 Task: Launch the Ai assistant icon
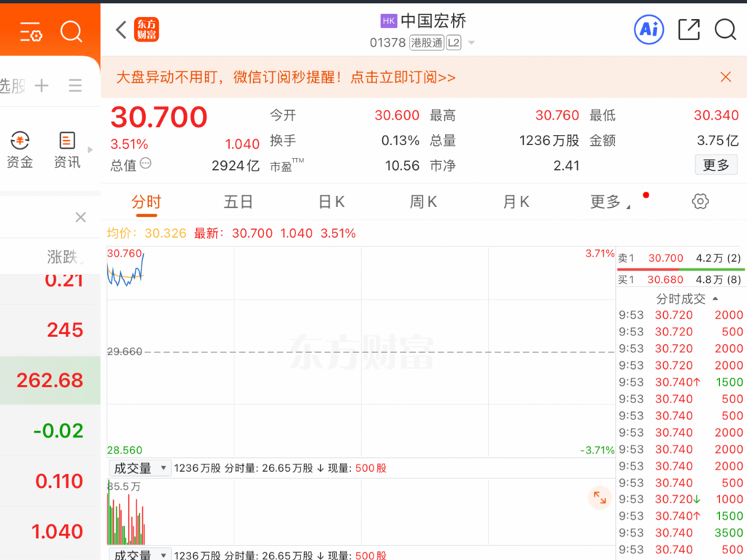pos(649,29)
